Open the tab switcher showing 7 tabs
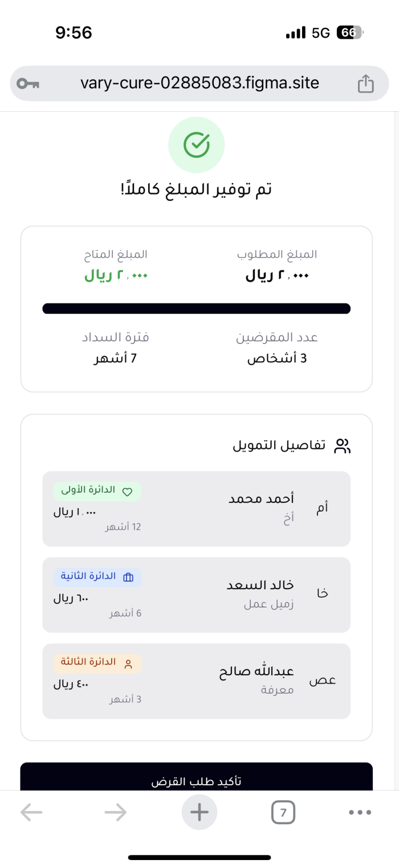 [283, 812]
